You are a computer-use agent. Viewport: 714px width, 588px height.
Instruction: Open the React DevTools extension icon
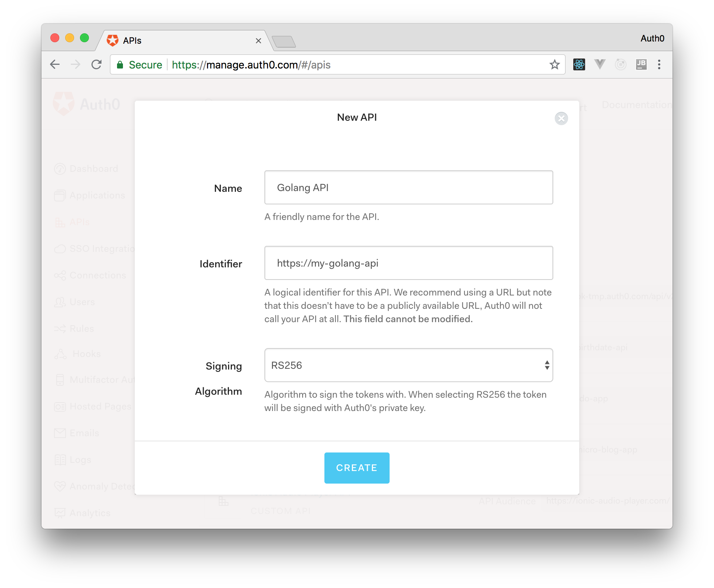(580, 64)
